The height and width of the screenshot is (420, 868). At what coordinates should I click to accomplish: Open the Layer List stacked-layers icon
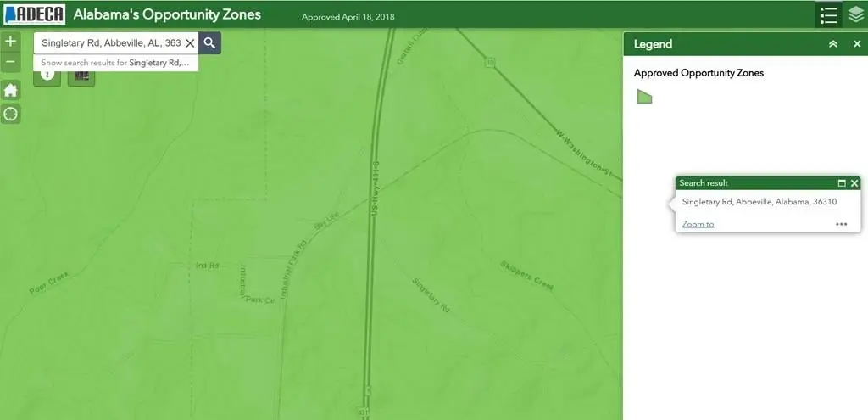pos(855,15)
